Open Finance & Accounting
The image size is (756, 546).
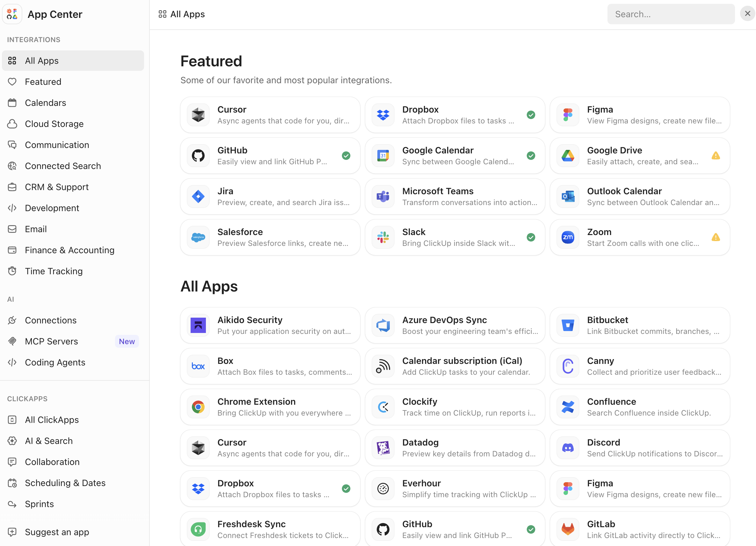pos(73,250)
